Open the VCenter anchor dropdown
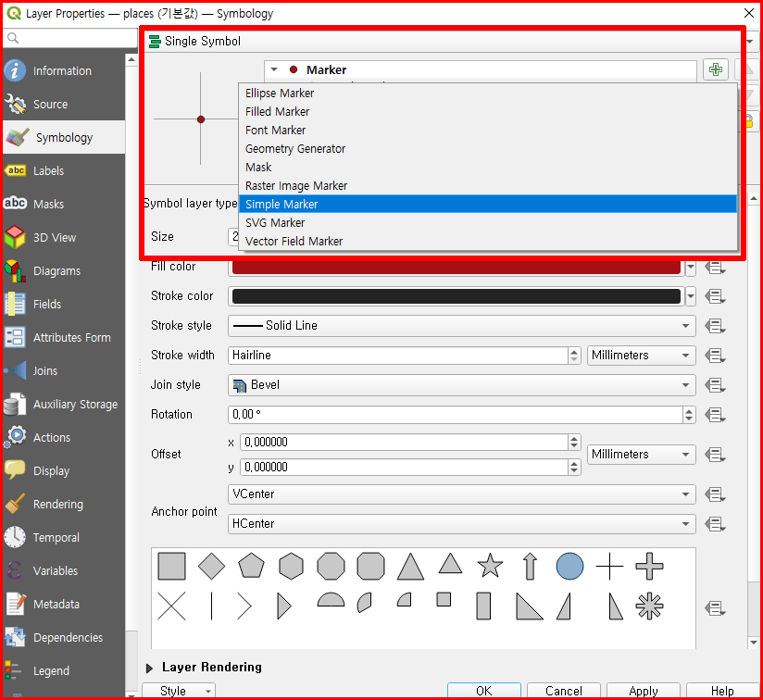Screen dimensions: 763x700 coord(461,494)
